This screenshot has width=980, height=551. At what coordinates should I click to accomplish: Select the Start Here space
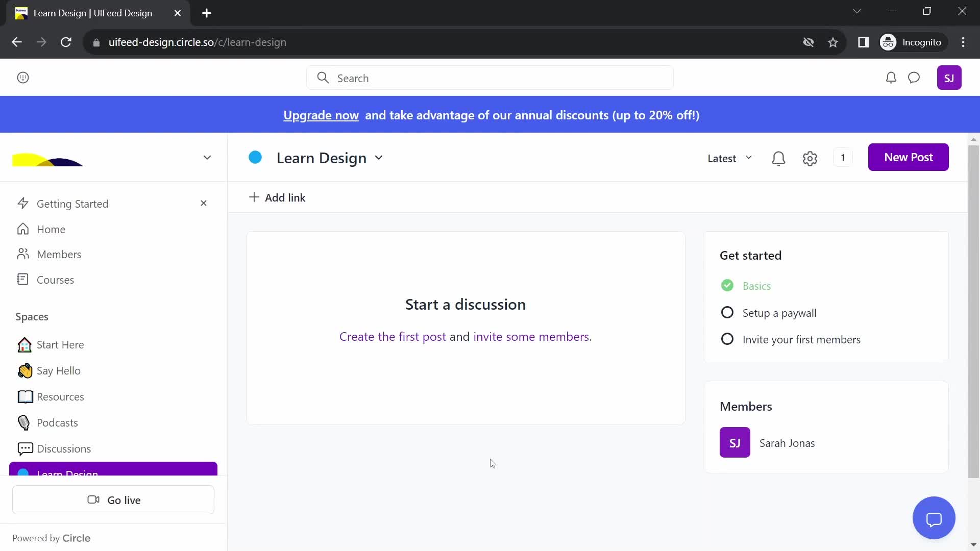(x=61, y=344)
